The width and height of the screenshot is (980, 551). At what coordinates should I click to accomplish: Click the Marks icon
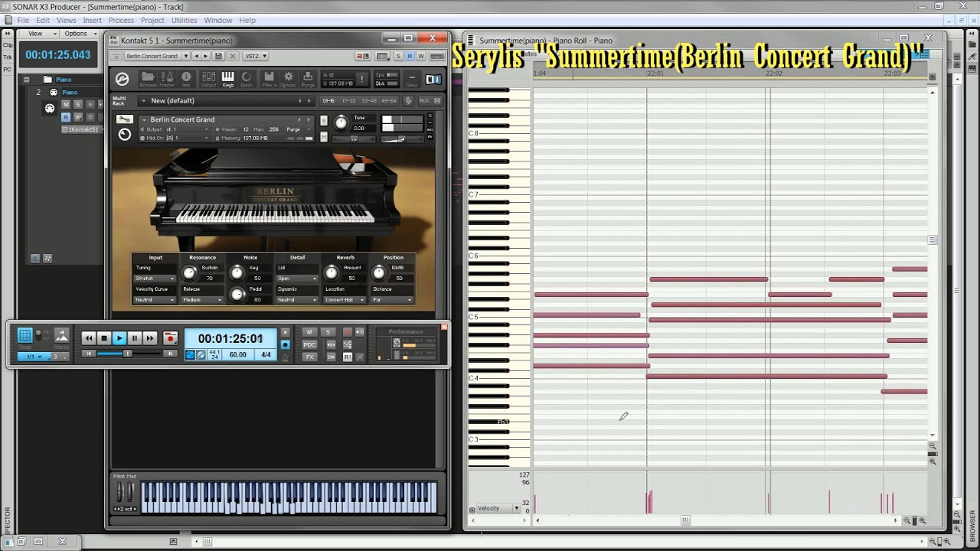click(62, 337)
